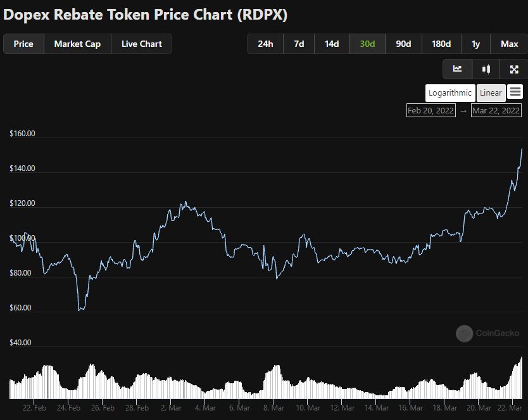Show 24h time range

[x=265, y=44]
